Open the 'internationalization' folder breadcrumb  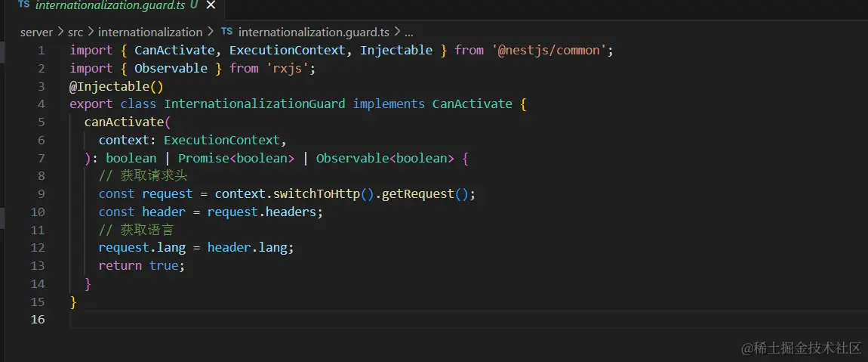click(150, 32)
